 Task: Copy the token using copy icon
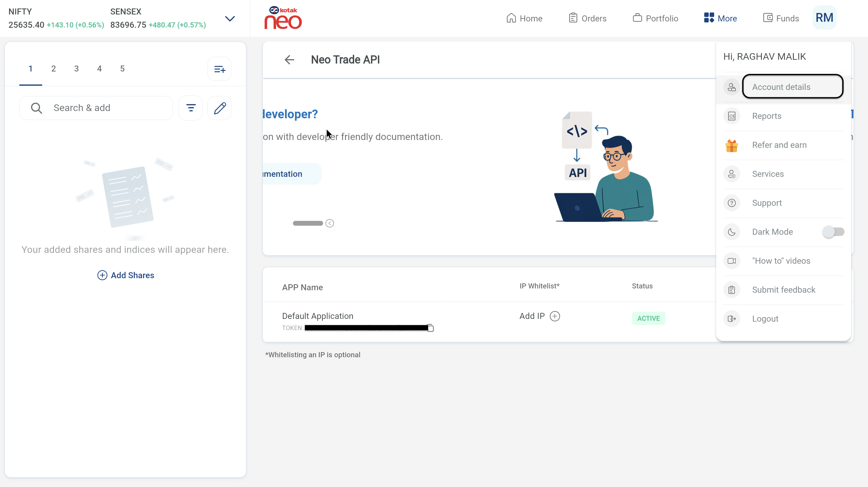[430, 328]
